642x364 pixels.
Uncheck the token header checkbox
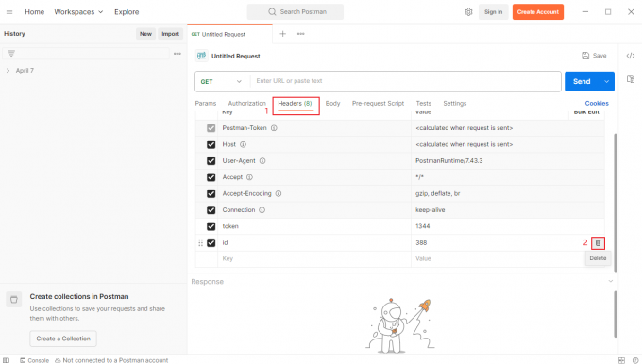pyautogui.click(x=211, y=226)
